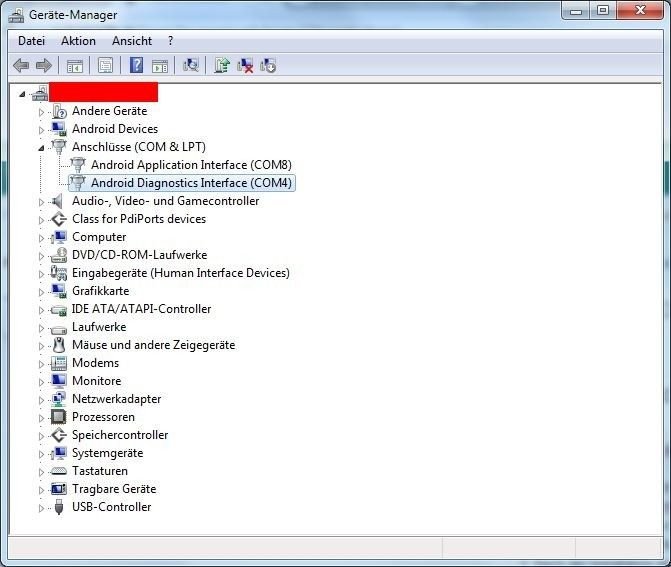Click the Audio speaker category icon
This screenshot has height=567, width=671.
(57, 201)
